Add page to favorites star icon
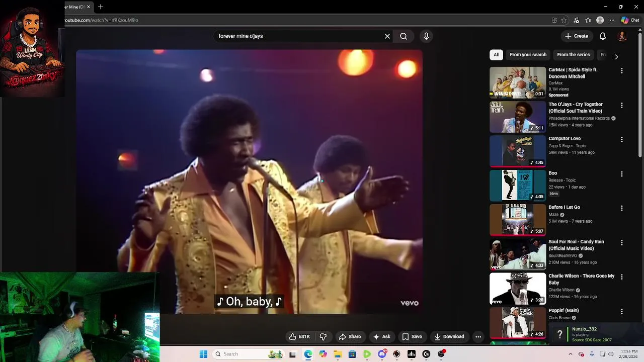The image size is (644, 362). [564, 20]
